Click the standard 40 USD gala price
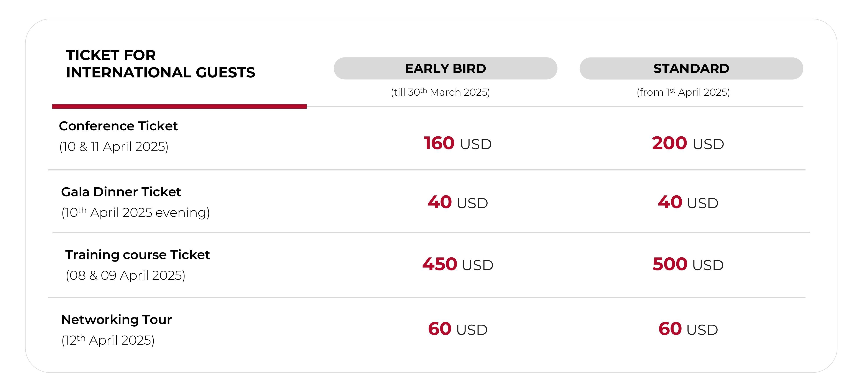Image resolution: width=868 pixels, height=391 pixels. pyautogui.click(x=688, y=202)
